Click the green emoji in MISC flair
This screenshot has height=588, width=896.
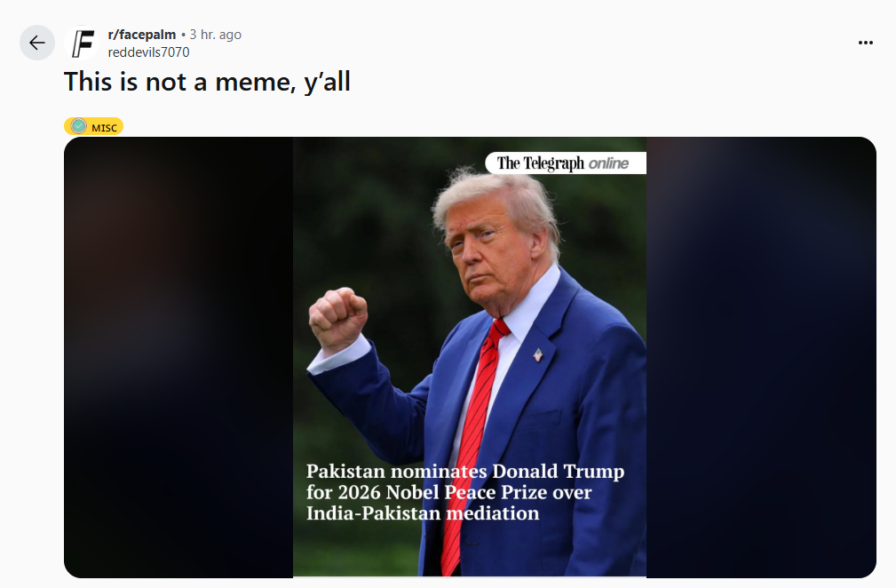click(79, 126)
